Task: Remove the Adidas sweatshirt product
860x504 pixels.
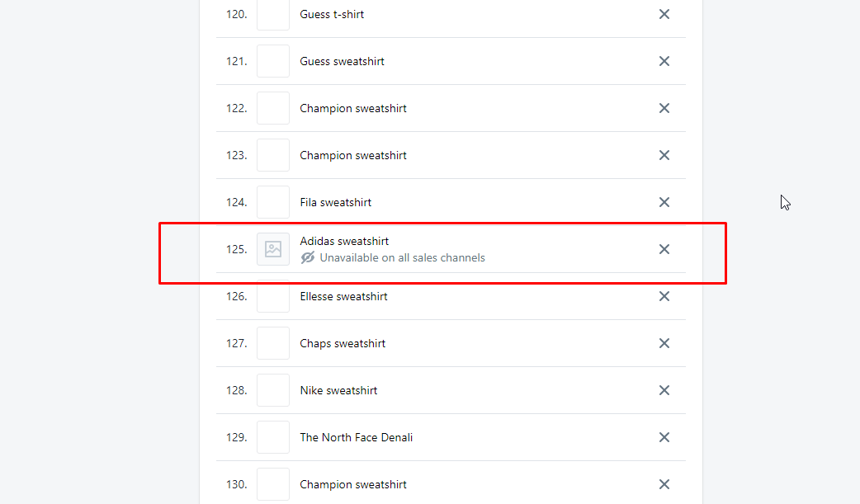Action: (664, 249)
